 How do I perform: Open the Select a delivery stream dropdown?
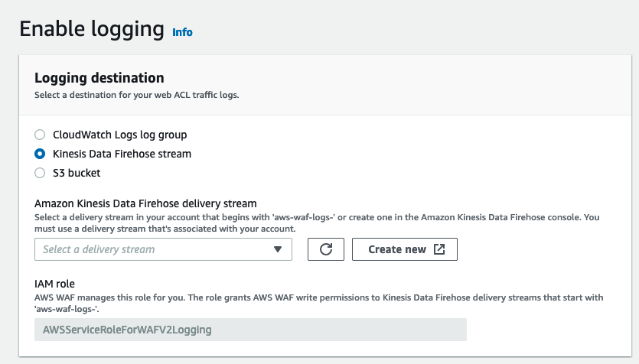(163, 249)
